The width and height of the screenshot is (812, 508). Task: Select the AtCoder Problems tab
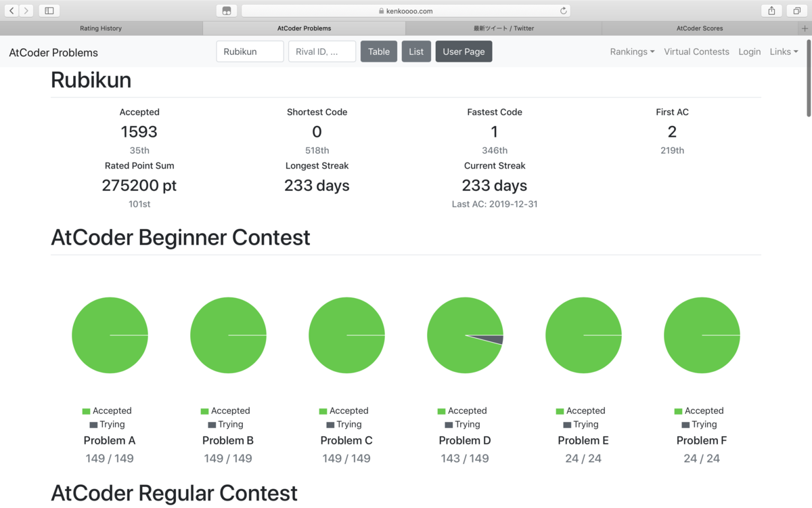[x=304, y=28]
